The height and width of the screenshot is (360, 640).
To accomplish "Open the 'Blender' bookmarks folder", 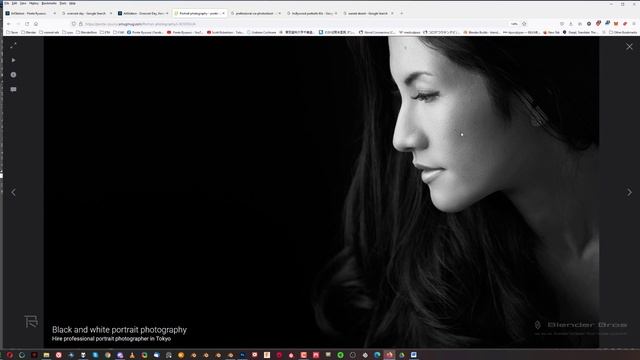I will click(29, 32).
